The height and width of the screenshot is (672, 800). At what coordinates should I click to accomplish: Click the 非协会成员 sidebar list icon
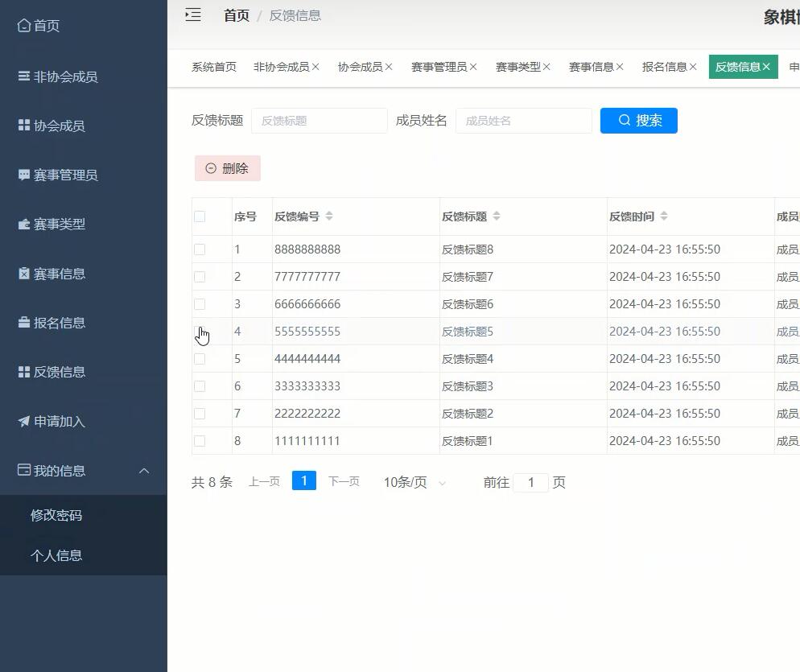tap(24, 76)
